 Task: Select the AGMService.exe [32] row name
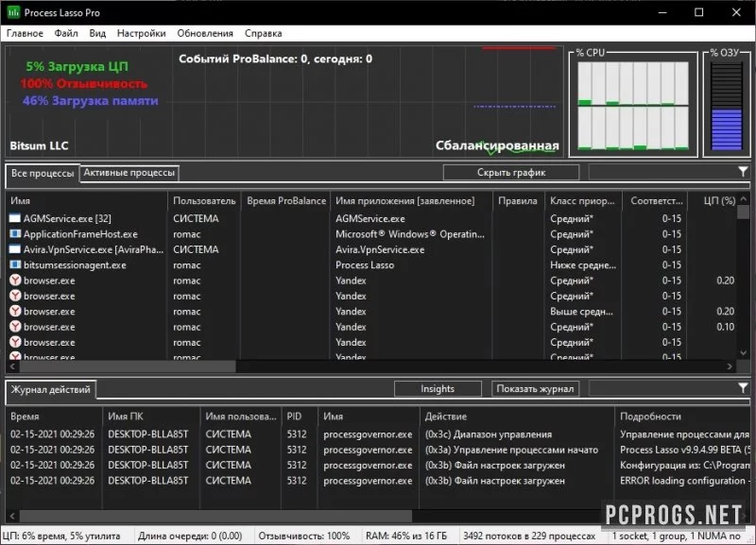(67, 218)
